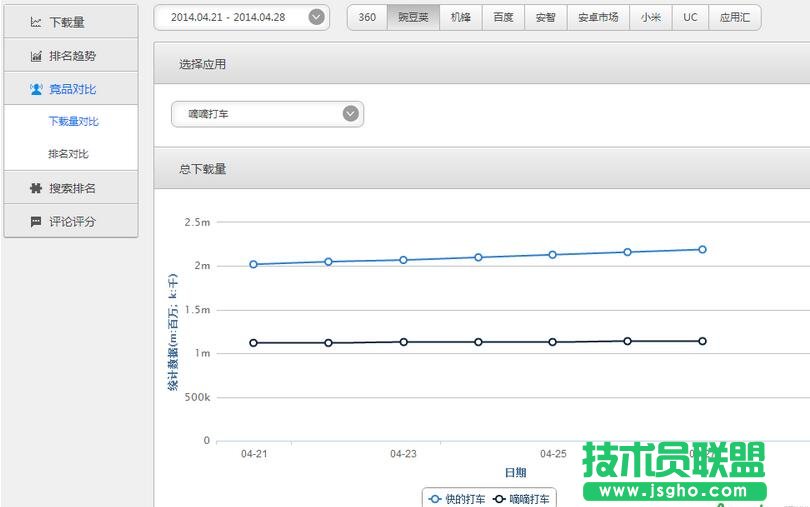Click the puzzle piece icon beside 搜索排名
Viewport: 810px width, 507px height.
click(x=36, y=188)
